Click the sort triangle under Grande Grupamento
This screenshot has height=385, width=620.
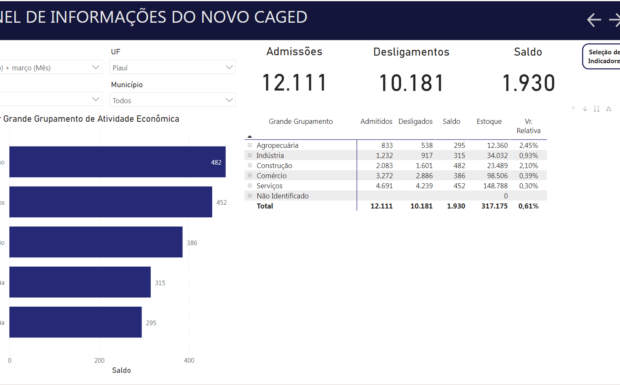pyautogui.click(x=250, y=136)
